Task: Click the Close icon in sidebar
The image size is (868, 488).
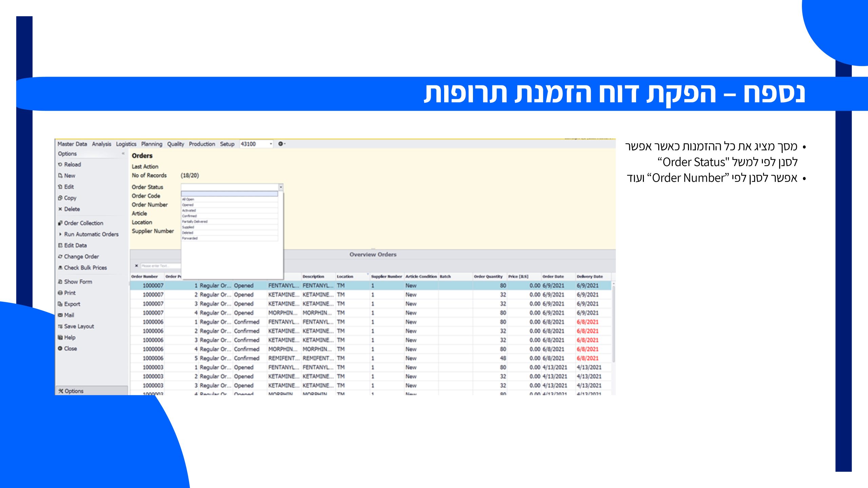Action: [x=60, y=349]
